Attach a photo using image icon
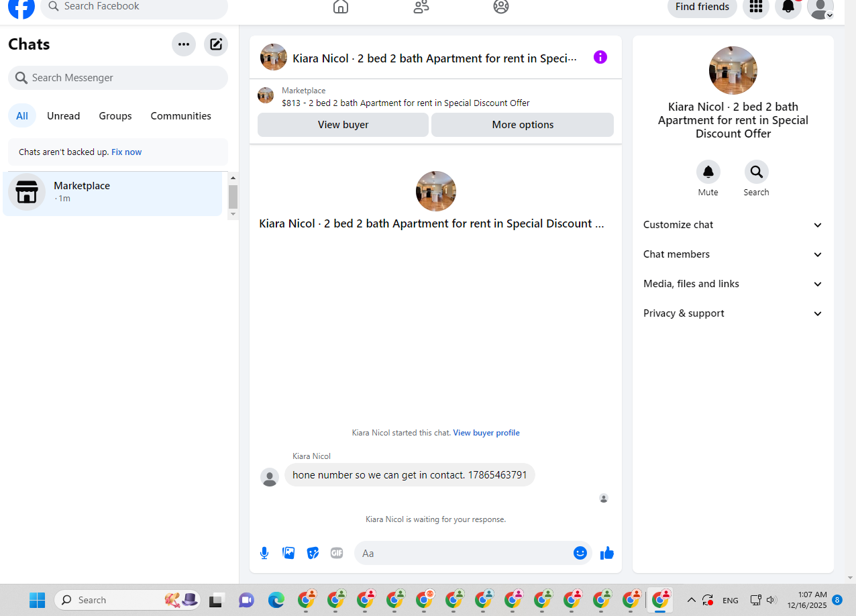 (288, 553)
